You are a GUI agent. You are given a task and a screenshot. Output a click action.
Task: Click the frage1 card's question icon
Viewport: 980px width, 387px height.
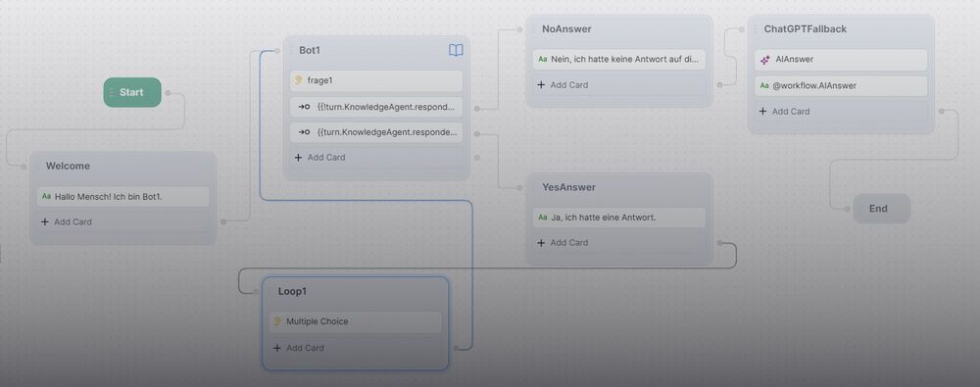click(299, 80)
